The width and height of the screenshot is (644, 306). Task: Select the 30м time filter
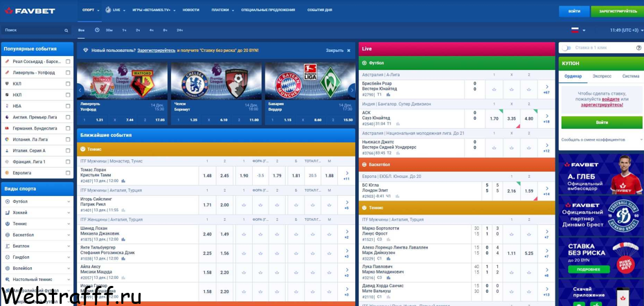coord(109,30)
